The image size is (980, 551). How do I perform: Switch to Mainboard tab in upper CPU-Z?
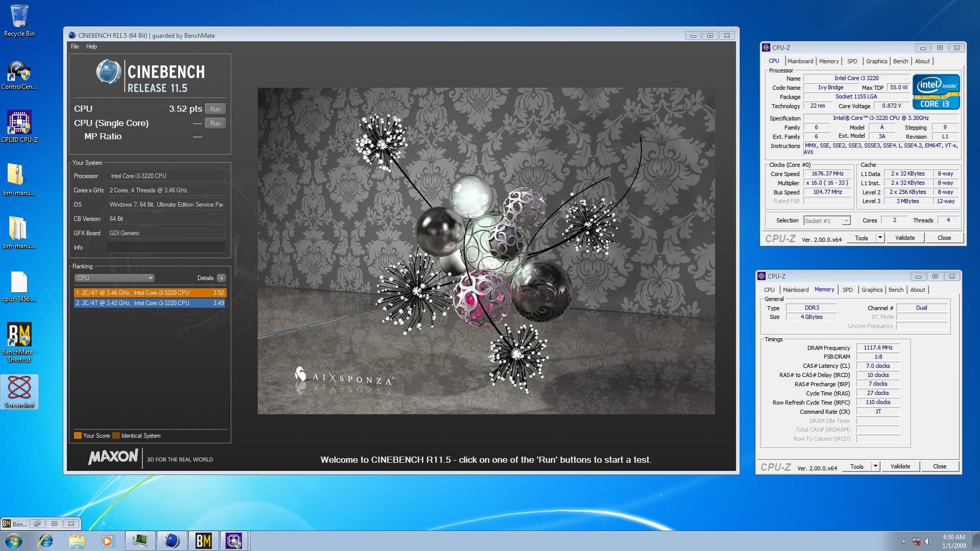(800, 61)
